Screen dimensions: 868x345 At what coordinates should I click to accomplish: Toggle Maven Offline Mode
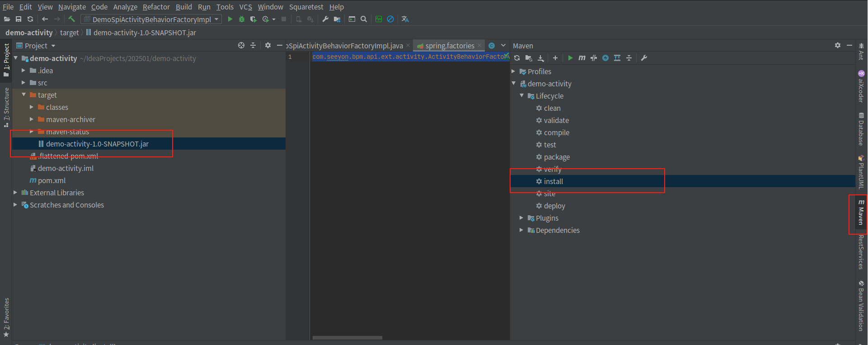594,58
